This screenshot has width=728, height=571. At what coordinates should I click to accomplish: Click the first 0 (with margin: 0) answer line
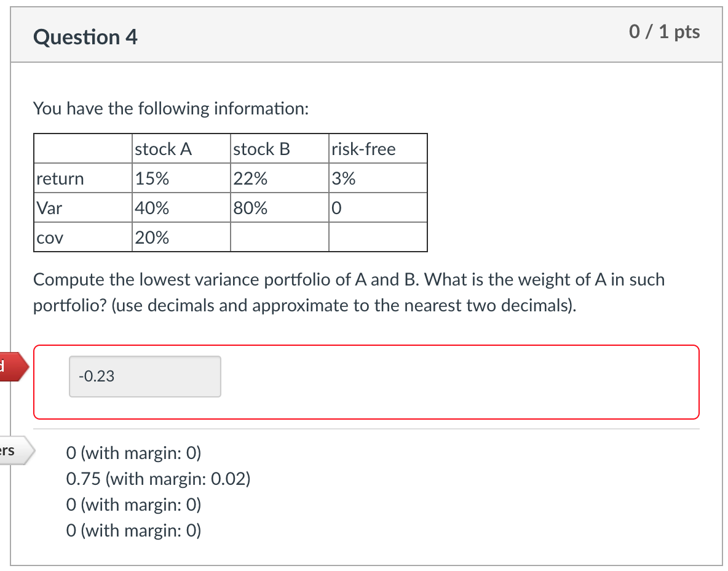pos(133,453)
